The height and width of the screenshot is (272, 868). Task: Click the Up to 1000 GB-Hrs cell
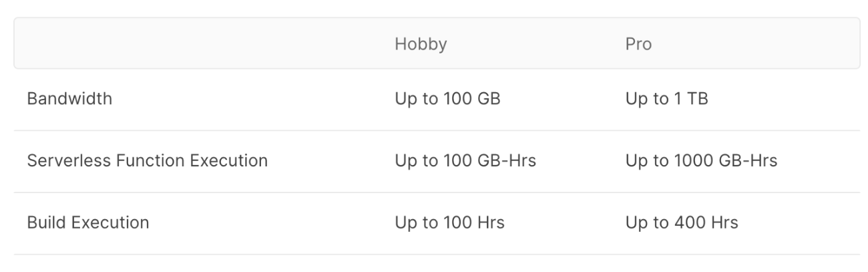701,161
